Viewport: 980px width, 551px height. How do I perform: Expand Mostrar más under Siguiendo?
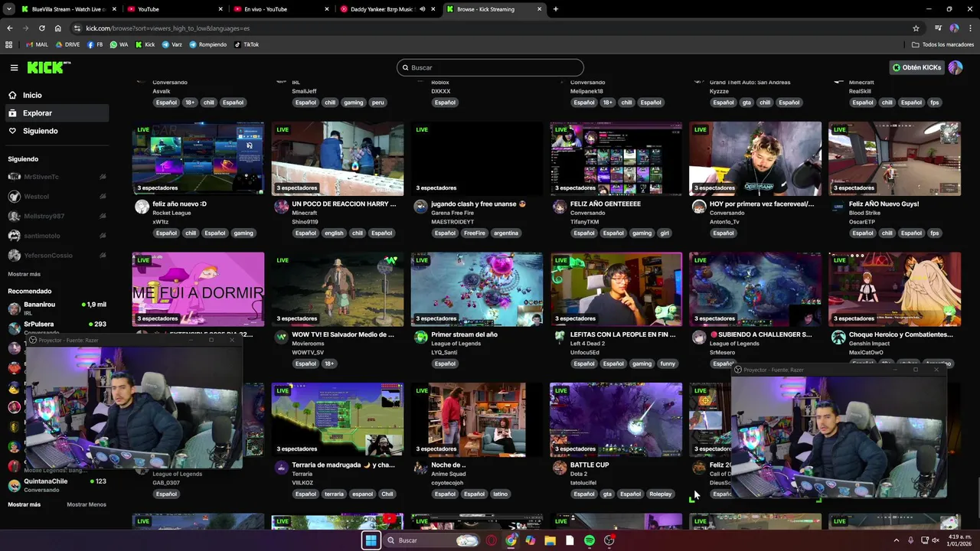point(24,274)
